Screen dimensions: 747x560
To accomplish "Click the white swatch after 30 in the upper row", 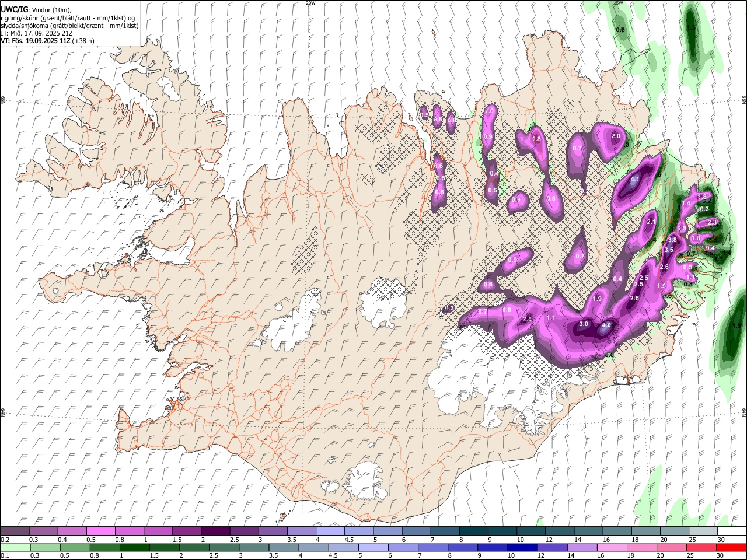I will (732, 531).
